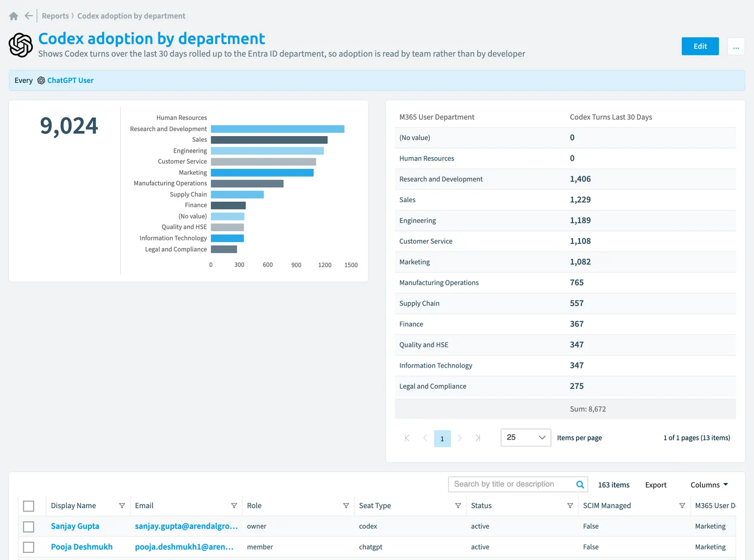
Task: Go to first page of department table
Action: tap(407, 438)
